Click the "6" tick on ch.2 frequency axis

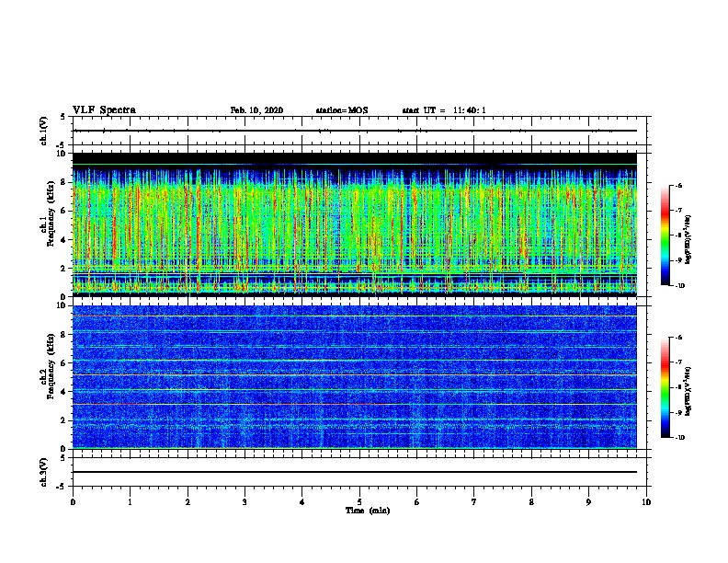point(63,363)
